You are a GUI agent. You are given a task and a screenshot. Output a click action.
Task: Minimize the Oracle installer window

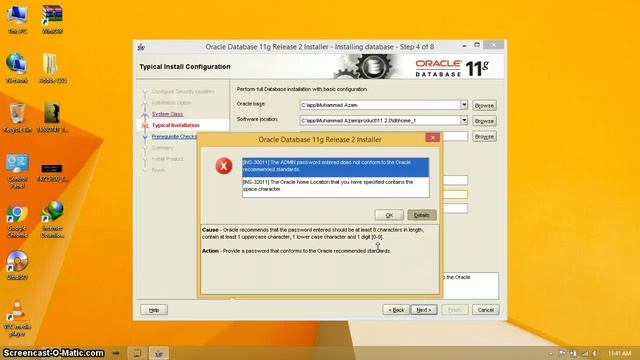pyautogui.click(x=464, y=46)
